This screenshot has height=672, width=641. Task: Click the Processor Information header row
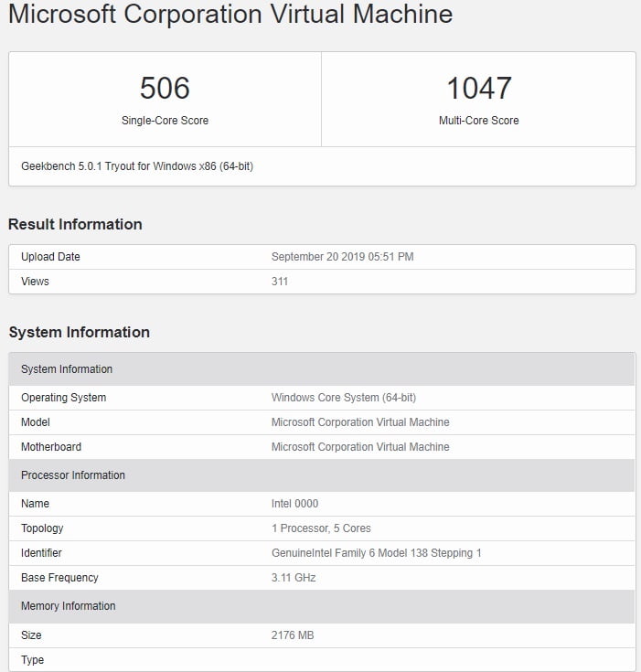[x=321, y=475]
